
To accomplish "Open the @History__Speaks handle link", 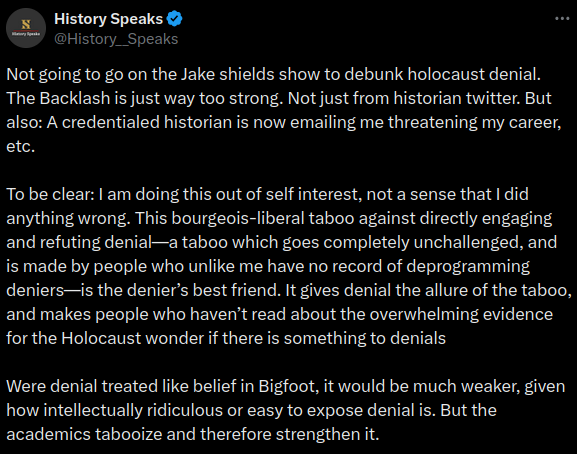I will pyautogui.click(x=116, y=39).
